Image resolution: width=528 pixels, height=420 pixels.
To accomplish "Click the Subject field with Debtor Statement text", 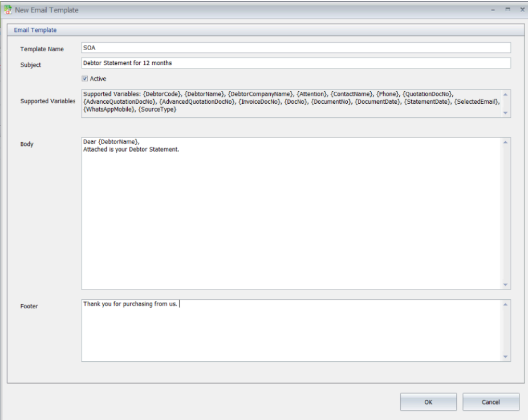I will pyautogui.click(x=296, y=63).
